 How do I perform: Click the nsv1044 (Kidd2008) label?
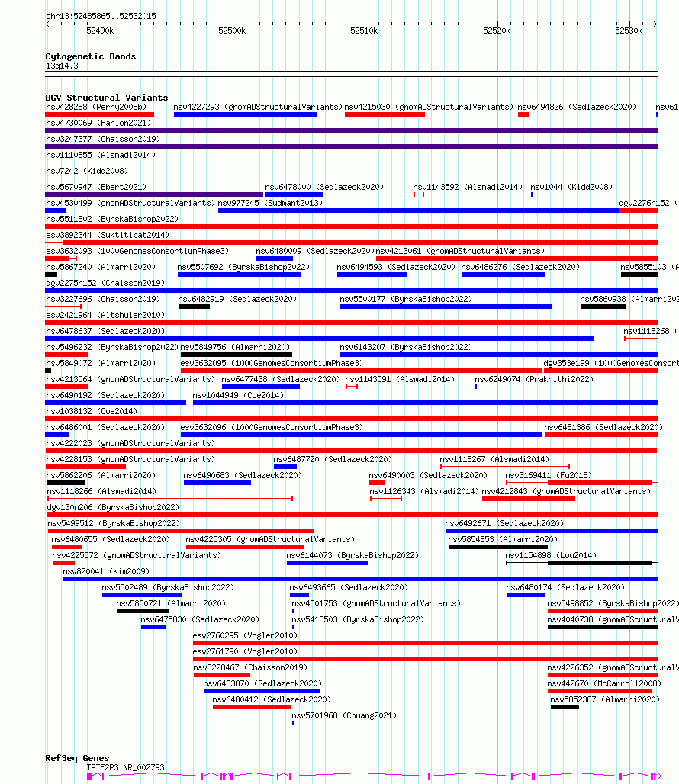pyautogui.click(x=571, y=187)
